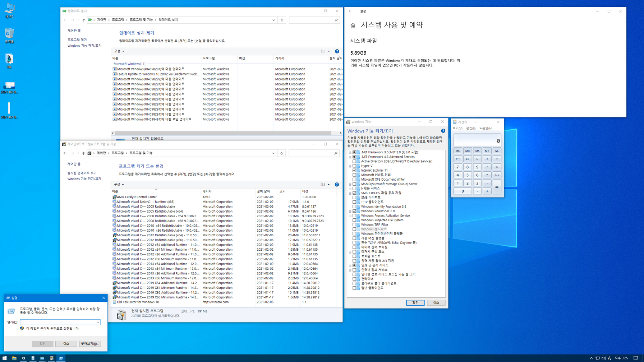Click 찾아보기(B) in Run dialog
The height and width of the screenshot is (362, 644).
tap(90, 344)
